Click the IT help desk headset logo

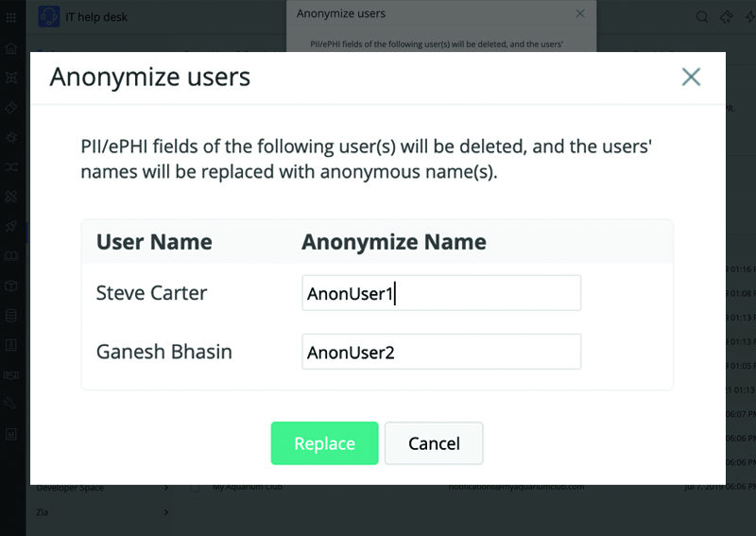pyautogui.click(x=48, y=17)
